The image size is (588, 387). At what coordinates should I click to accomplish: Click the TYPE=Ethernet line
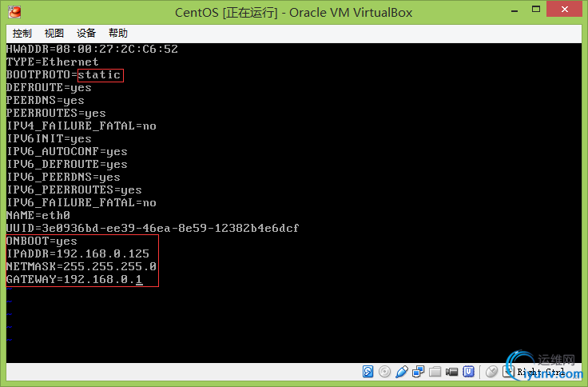point(53,62)
